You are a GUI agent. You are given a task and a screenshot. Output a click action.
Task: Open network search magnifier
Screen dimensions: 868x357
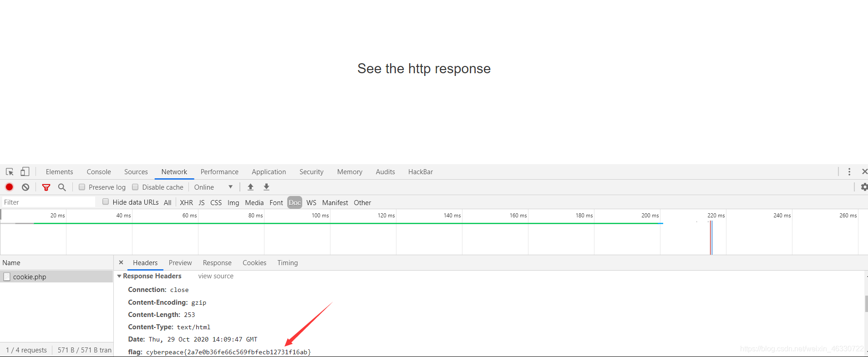[62, 187]
